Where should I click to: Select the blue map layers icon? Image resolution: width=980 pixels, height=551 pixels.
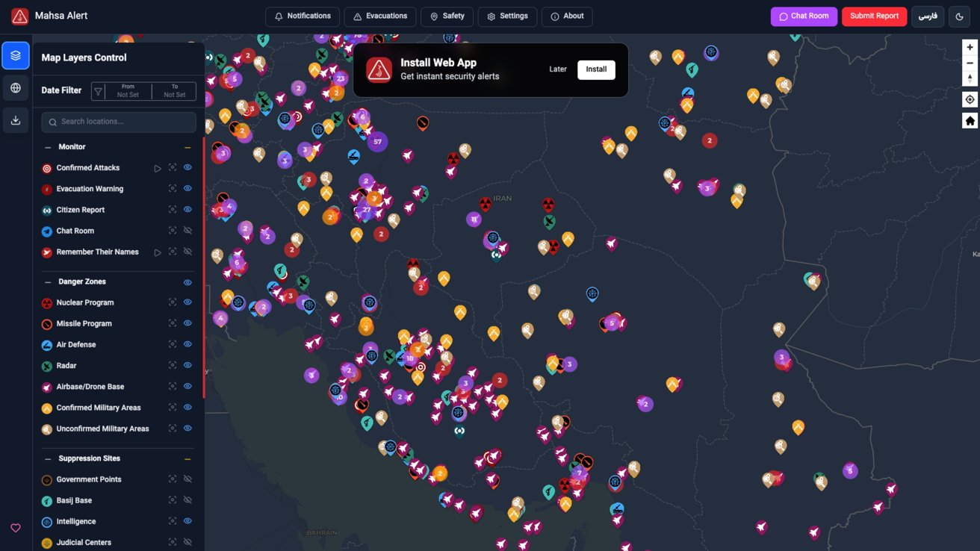click(x=15, y=55)
